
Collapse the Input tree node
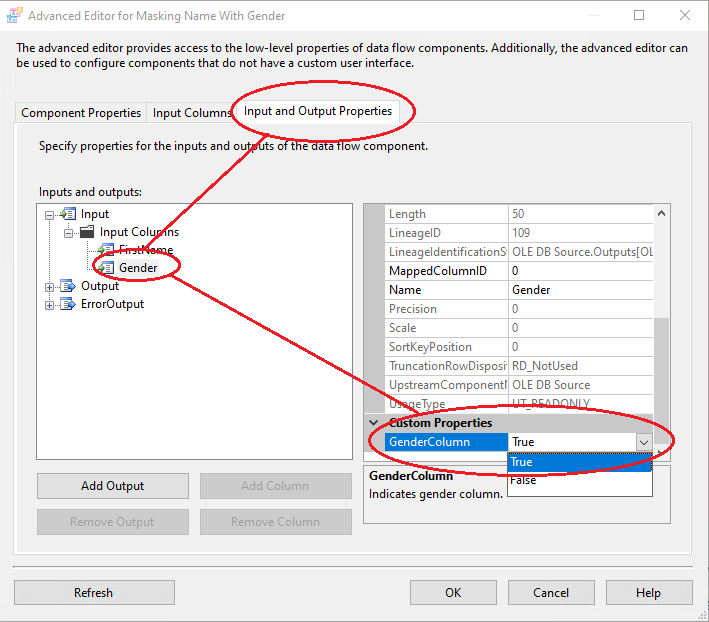coord(50,214)
